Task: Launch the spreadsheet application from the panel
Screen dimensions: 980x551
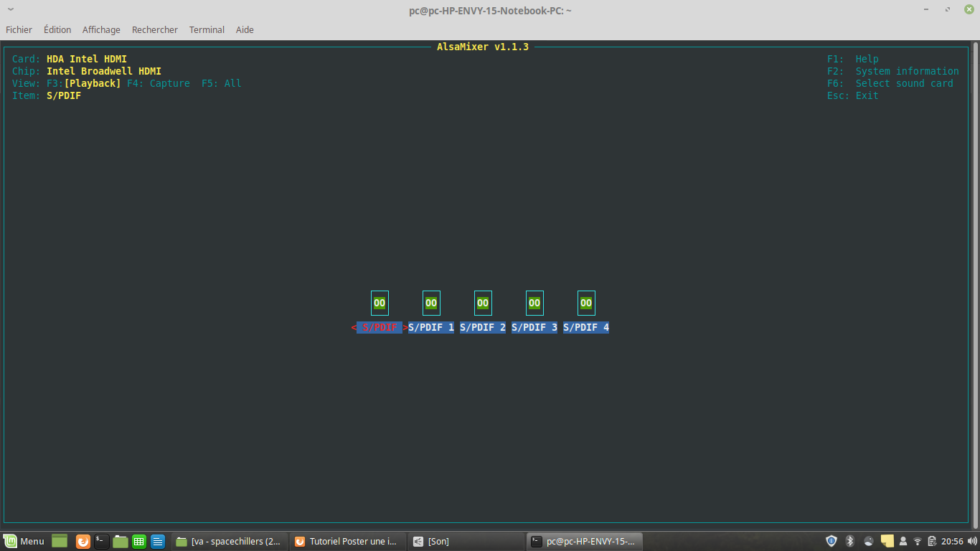Action: click(x=139, y=541)
